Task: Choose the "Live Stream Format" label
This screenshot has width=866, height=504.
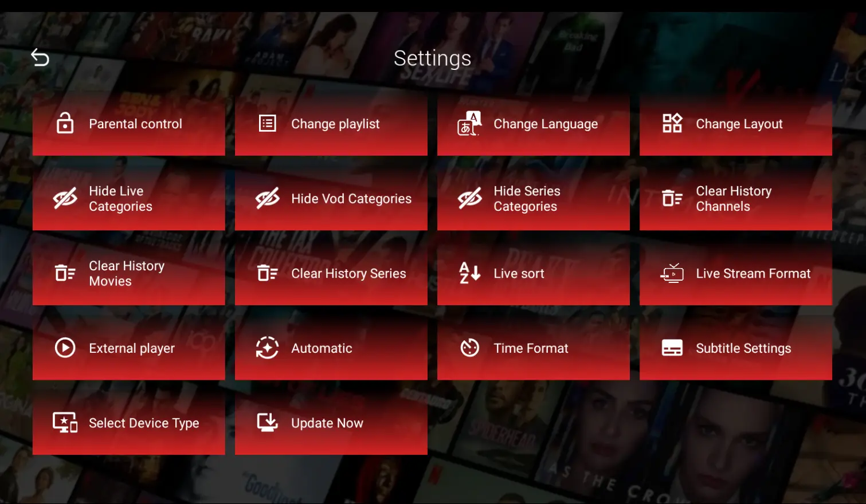Action: click(x=753, y=273)
